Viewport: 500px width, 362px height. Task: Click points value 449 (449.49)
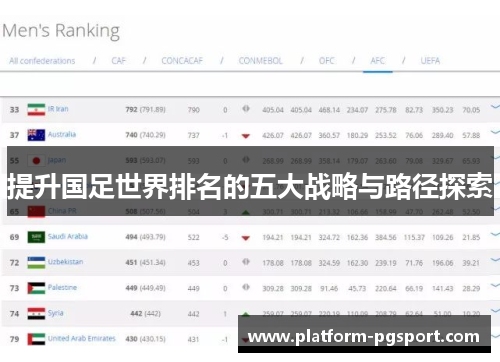tap(145, 288)
